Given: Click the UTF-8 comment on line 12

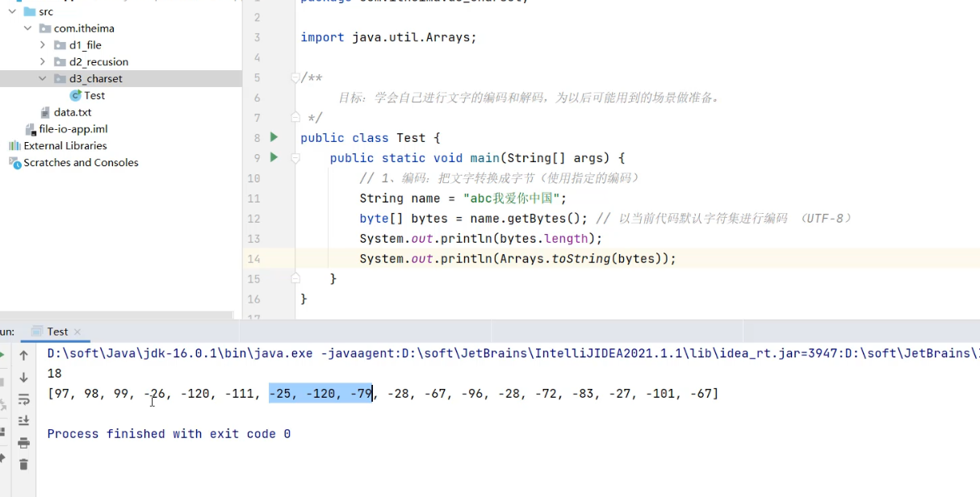Looking at the screenshot, I should coord(724,219).
